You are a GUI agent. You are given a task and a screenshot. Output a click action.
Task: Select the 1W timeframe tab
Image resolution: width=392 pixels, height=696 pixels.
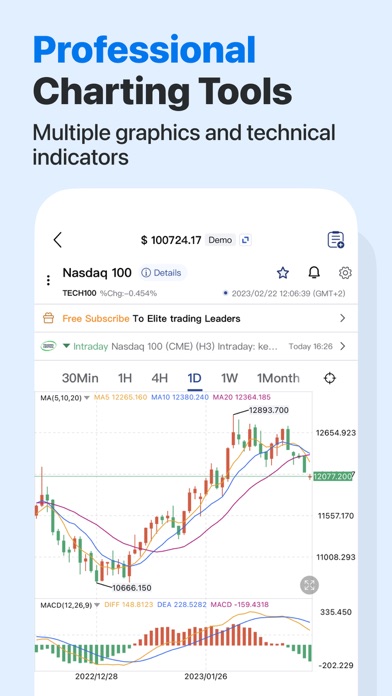point(230,378)
